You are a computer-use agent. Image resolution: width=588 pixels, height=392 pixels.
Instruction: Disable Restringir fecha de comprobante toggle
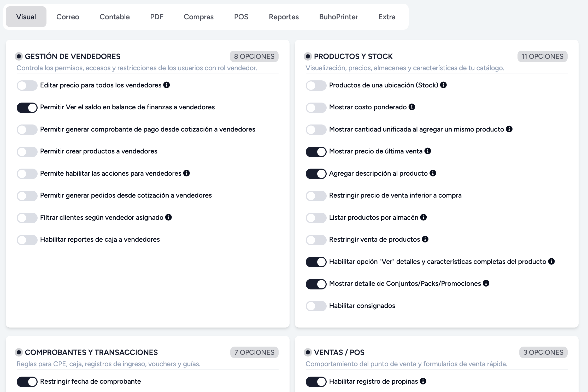click(27, 382)
